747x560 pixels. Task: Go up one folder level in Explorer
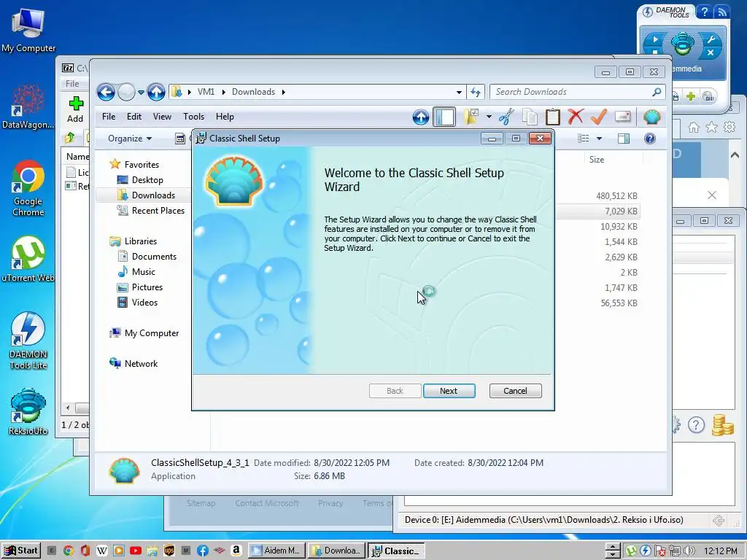coord(156,92)
